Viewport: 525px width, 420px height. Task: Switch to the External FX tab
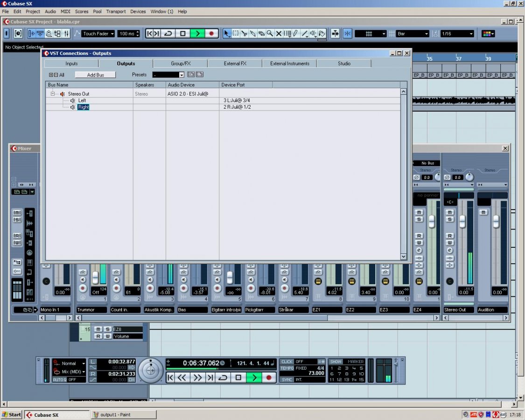pyautogui.click(x=235, y=63)
